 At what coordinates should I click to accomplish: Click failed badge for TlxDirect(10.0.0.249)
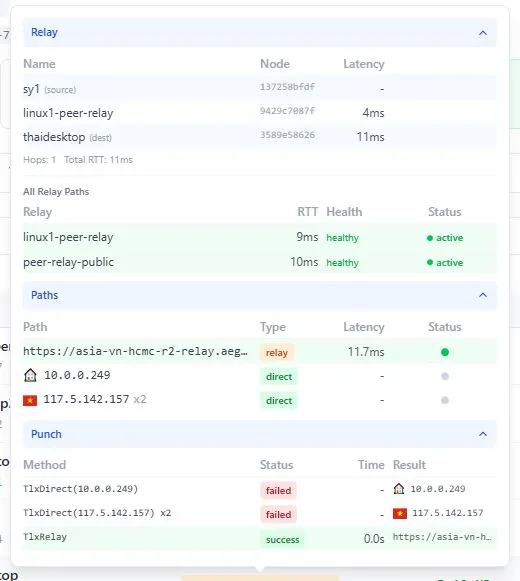278,490
